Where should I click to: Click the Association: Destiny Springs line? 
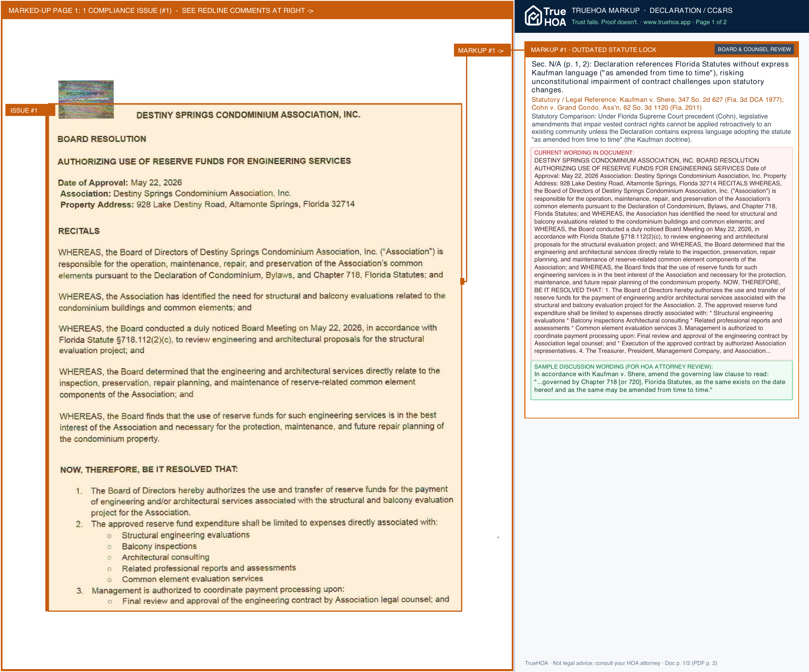175,193
